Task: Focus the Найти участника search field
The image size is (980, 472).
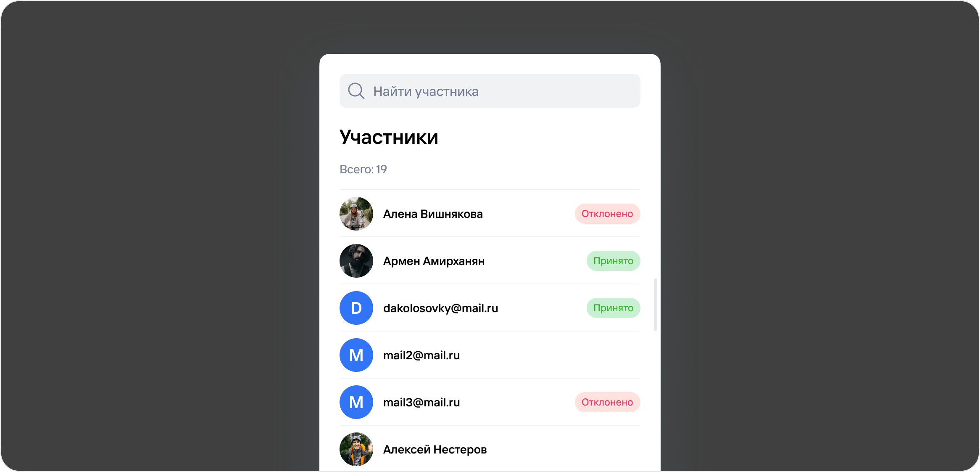Action: tap(490, 91)
